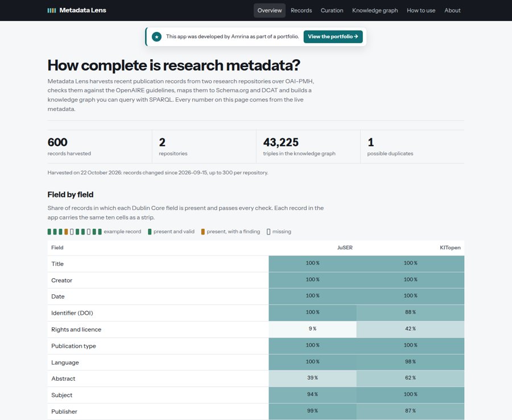Click the '43,225' triples figure
Image resolution: width=512 pixels, height=420 pixels.
tap(281, 142)
